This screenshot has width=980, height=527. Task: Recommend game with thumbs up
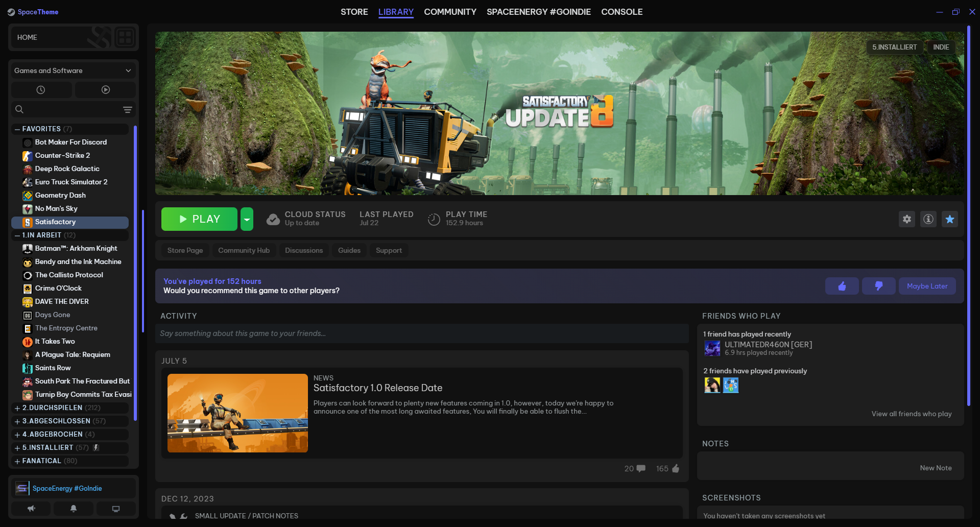(x=842, y=286)
